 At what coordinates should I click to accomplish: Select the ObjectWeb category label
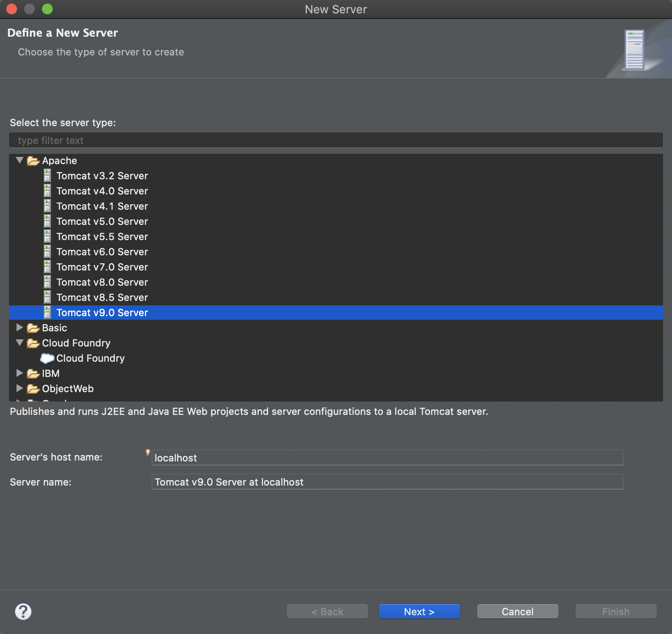68,389
